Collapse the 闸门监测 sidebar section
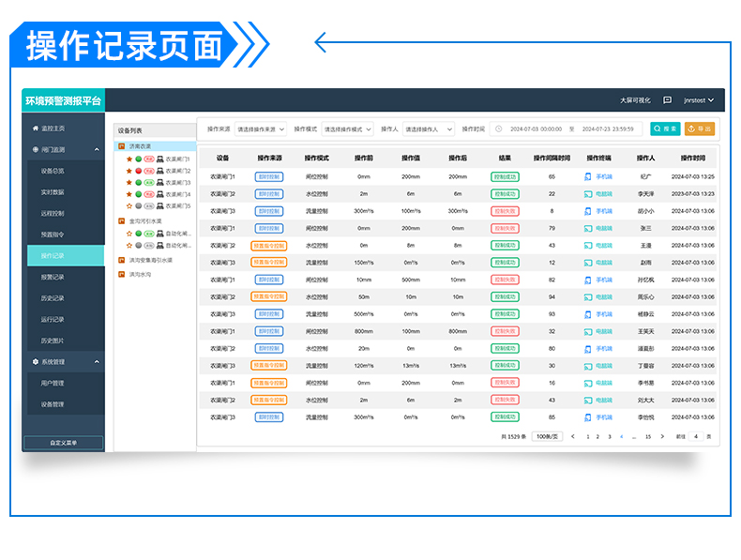 pos(96,149)
